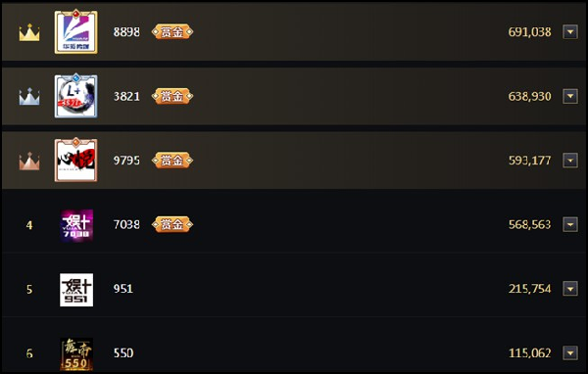This screenshot has height=374, width=588.
Task: Expand the row with score 593,177
Action: pos(570,161)
